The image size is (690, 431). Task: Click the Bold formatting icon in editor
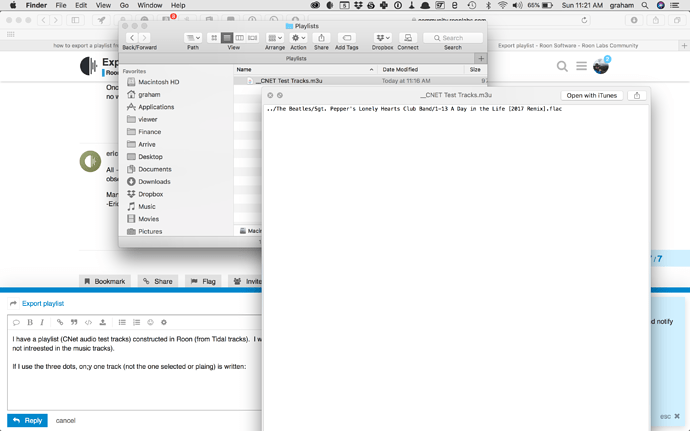[30, 322]
